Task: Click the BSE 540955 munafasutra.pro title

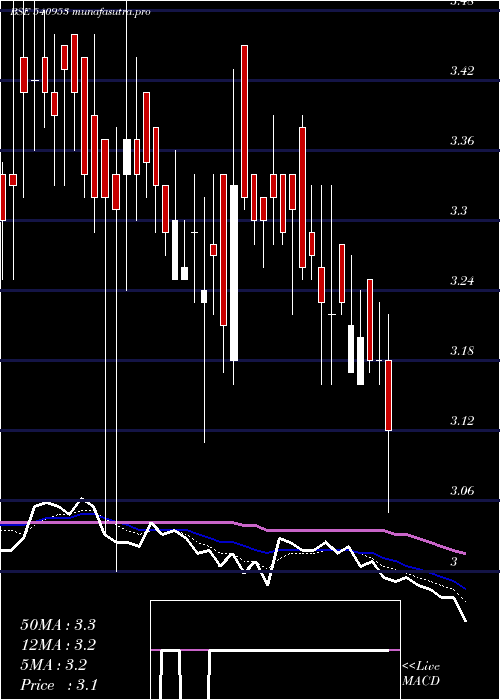Action: click(80, 12)
